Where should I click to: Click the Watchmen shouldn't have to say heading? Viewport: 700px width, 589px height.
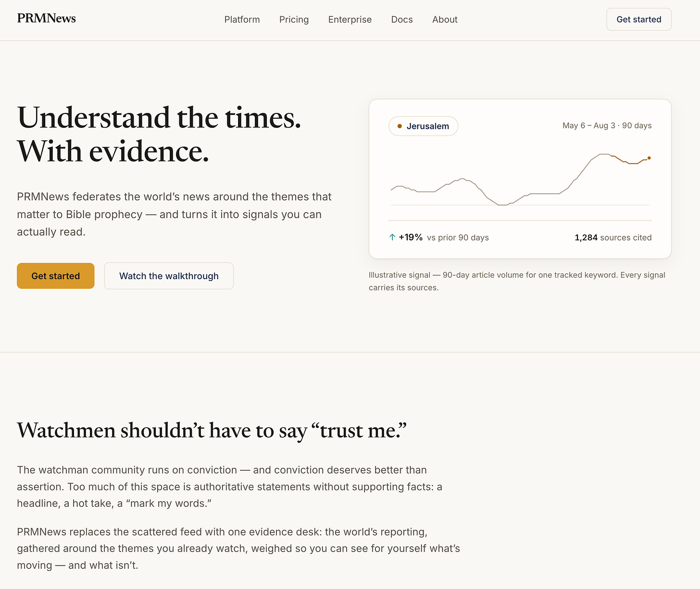click(x=212, y=430)
